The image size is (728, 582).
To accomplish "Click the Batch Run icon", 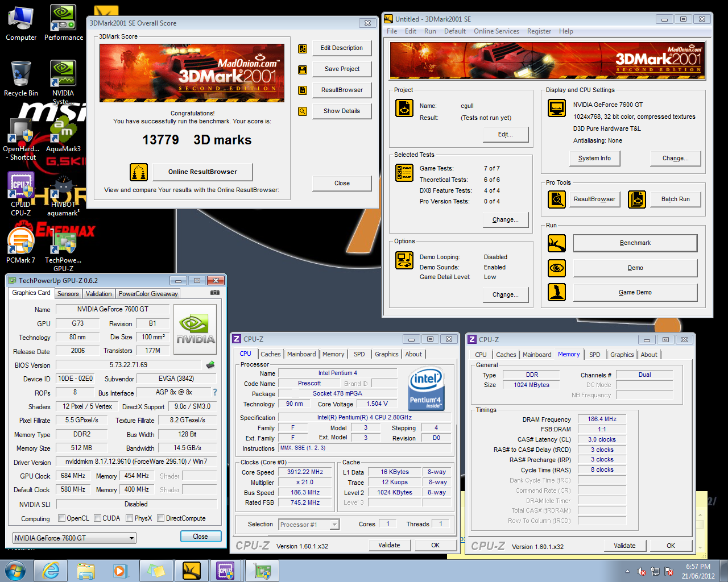I will click(x=637, y=199).
